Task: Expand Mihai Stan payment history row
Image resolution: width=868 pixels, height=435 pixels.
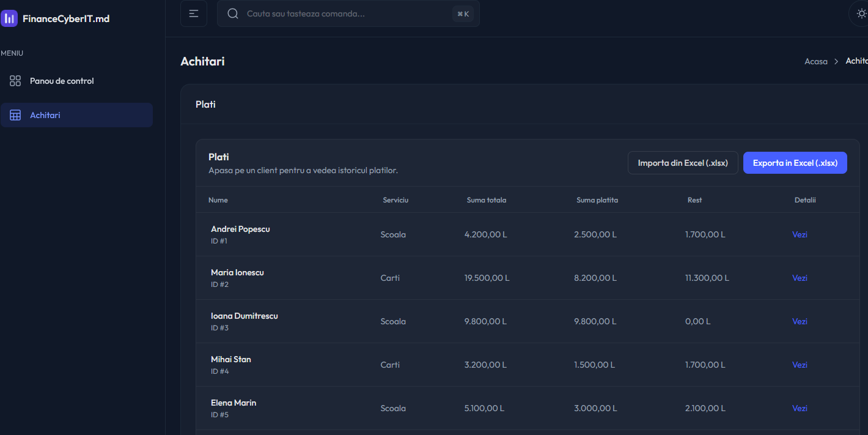Action: click(231, 360)
